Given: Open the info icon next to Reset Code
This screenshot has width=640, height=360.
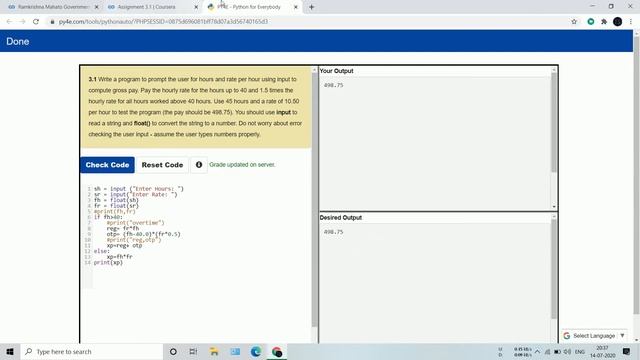Looking at the screenshot, I should (x=199, y=165).
